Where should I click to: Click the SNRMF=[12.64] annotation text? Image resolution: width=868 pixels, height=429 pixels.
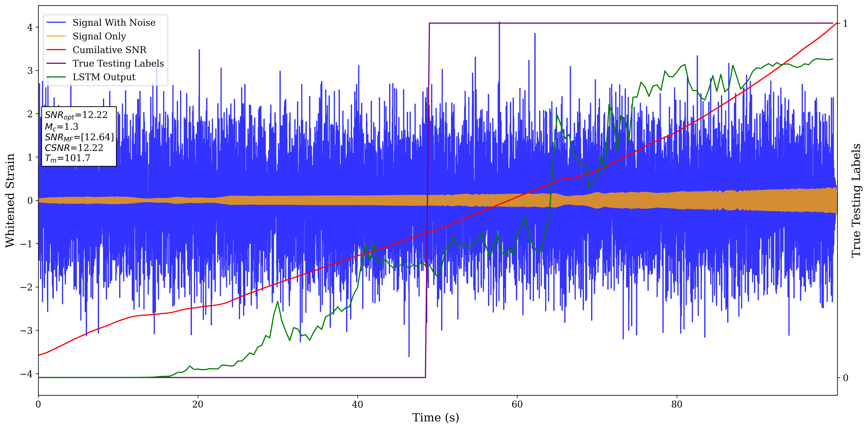point(79,137)
